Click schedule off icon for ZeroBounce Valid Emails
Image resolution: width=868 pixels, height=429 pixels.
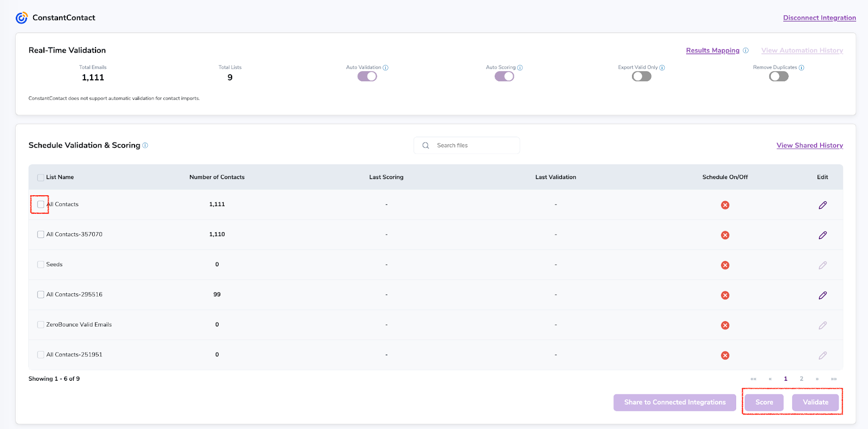pyautogui.click(x=725, y=325)
